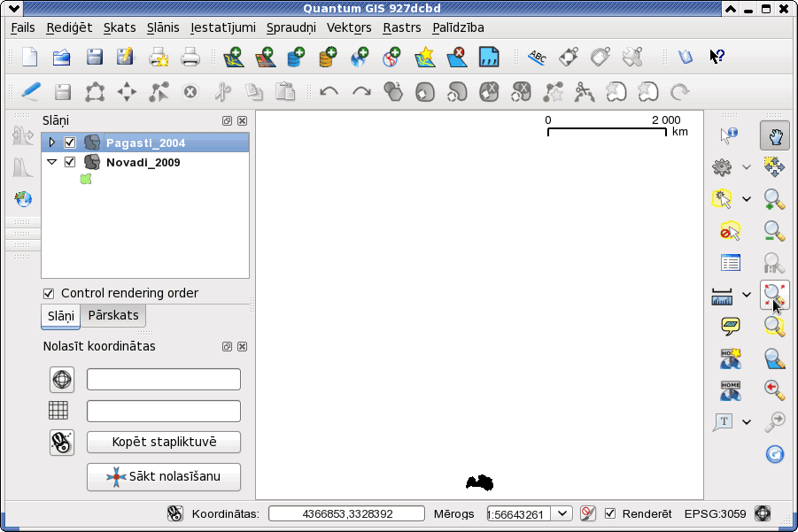Open the print composer printer icon
The height and width of the screenshot is (532, 798).
tap(159, 57)
